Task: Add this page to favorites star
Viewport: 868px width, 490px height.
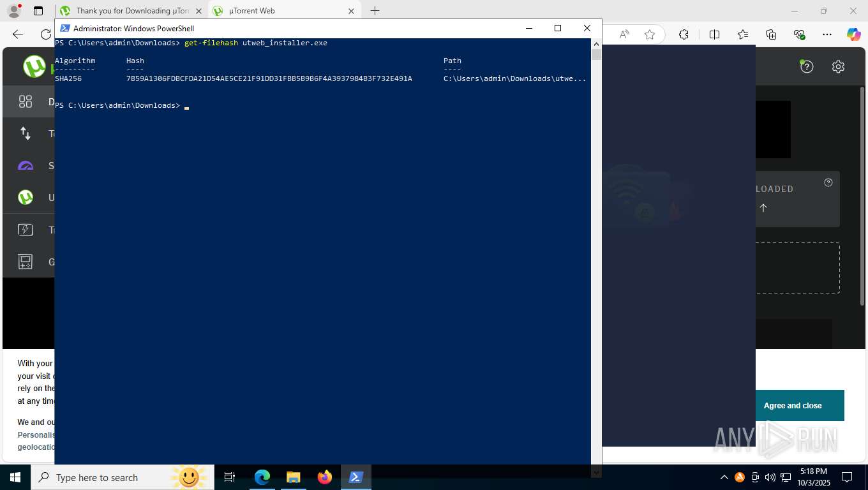Action: [x=650, y=34]
